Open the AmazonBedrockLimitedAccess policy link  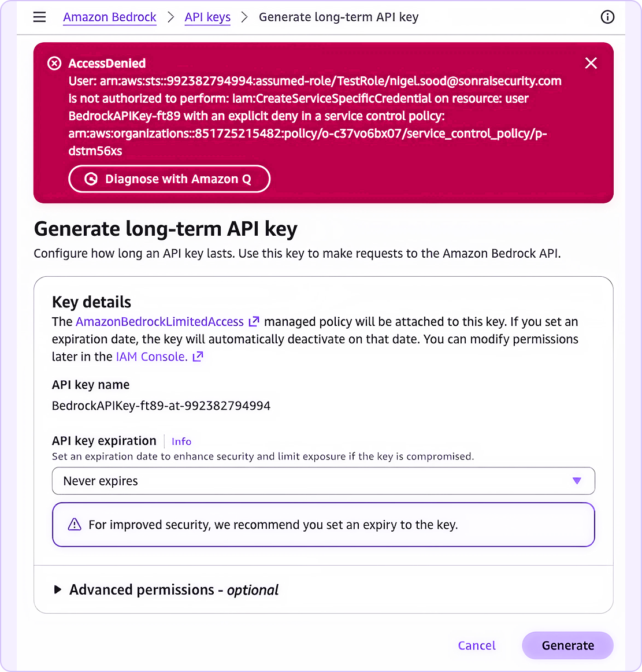[159, 321]
